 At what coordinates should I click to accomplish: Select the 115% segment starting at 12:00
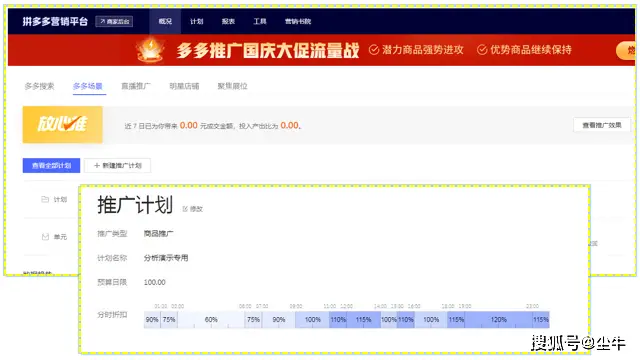click(x=363, y=320)
